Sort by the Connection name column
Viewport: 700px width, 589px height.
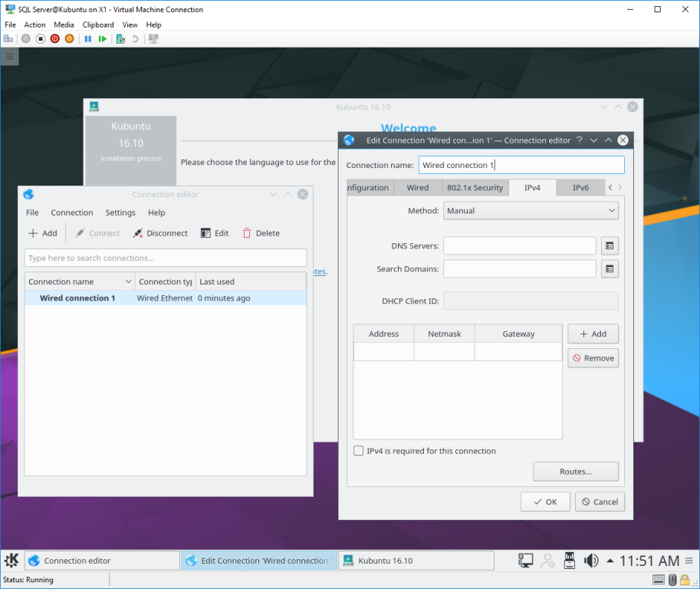coord(80,281)
